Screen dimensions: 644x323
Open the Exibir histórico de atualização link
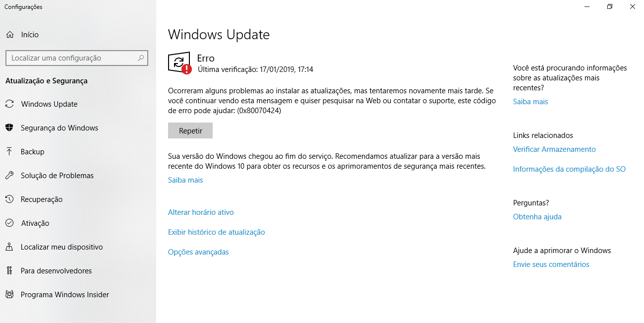click(x=217, y=232)
